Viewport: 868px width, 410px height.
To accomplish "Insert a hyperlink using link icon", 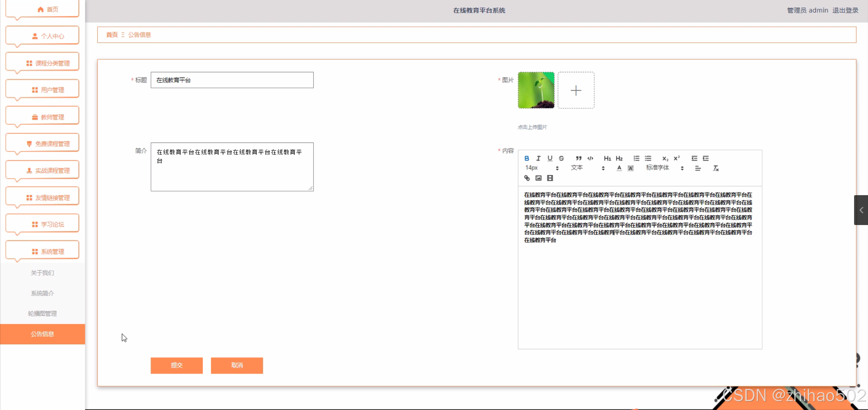I will coord(527,178).
